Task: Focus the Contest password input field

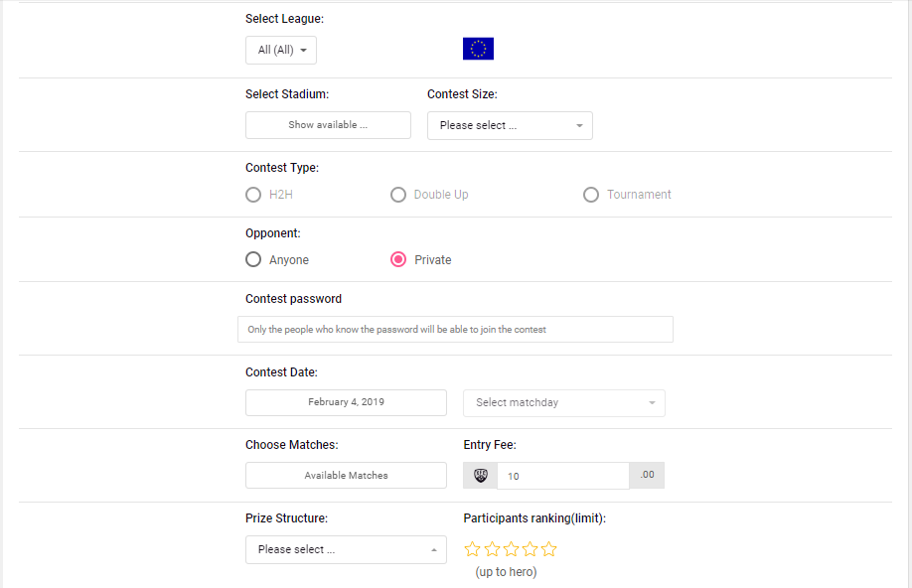Action: click(455, 329)
